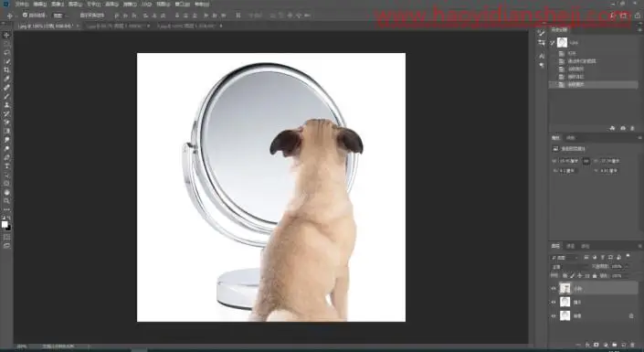644x352 pixels.
Task: Switch to the second document tab
Action: click(118, 26)
